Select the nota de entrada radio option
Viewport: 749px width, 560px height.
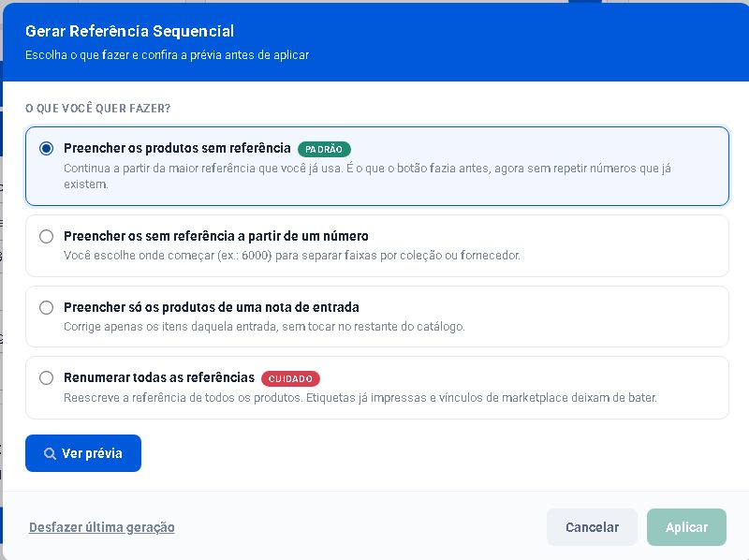pyautogui.click(x=46, y=307)
